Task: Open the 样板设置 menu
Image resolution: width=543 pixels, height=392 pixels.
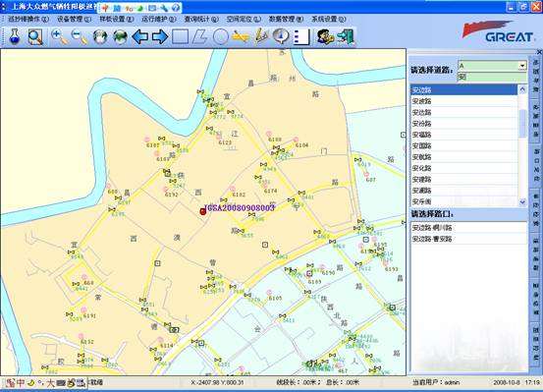Action: [117, 19]
